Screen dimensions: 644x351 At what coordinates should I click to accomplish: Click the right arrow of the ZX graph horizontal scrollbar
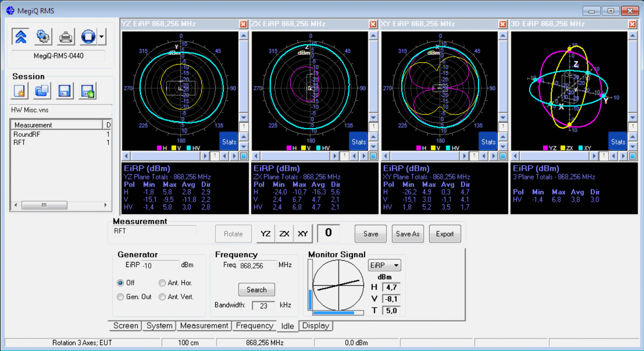coord(334,156)
